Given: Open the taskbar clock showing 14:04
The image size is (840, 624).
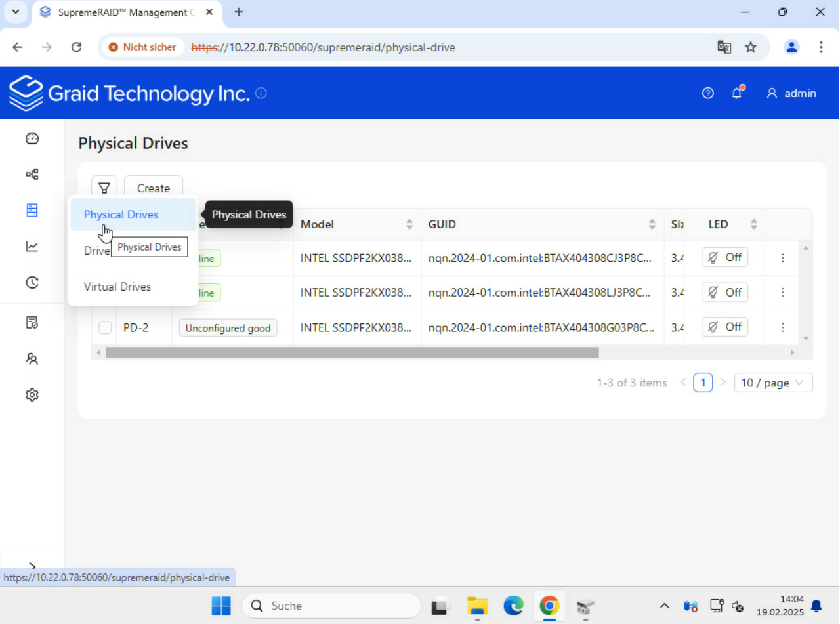Looking at the screenshot, I should [780, 606].
